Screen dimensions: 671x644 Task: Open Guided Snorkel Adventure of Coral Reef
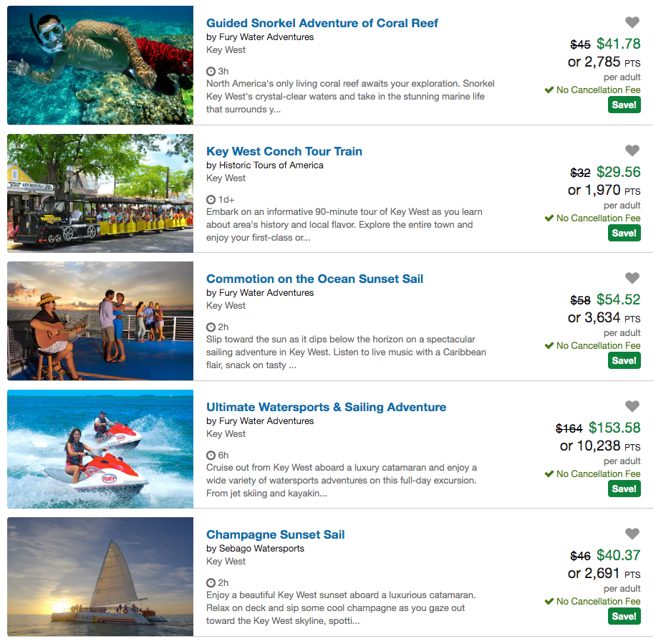[x=322, y=23]
